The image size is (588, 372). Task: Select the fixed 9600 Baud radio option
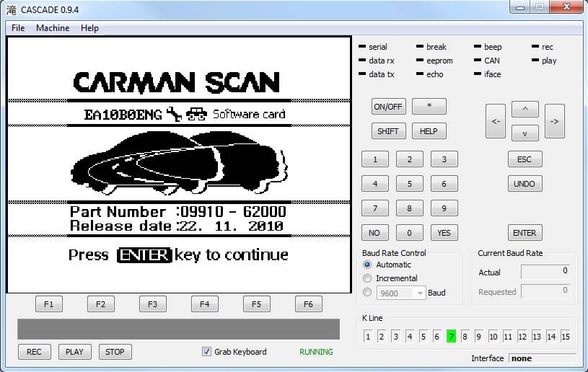point(367,292)
